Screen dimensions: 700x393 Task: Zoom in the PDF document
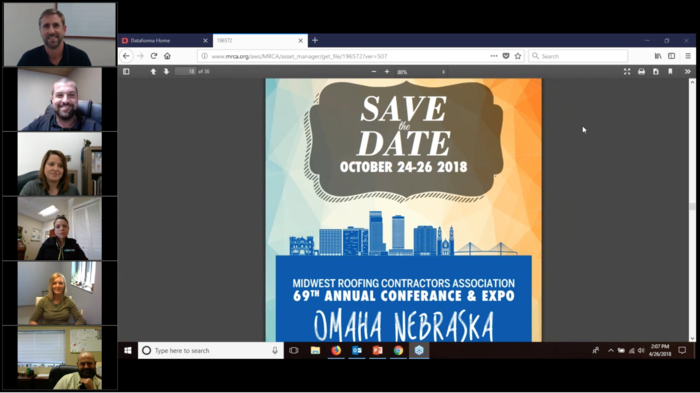(387, 71)
